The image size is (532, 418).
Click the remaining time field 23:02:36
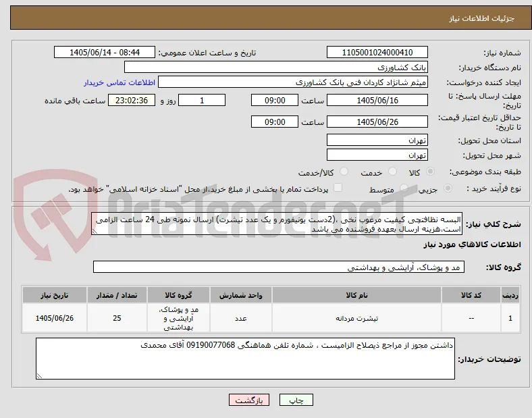(x=132, y=101)
